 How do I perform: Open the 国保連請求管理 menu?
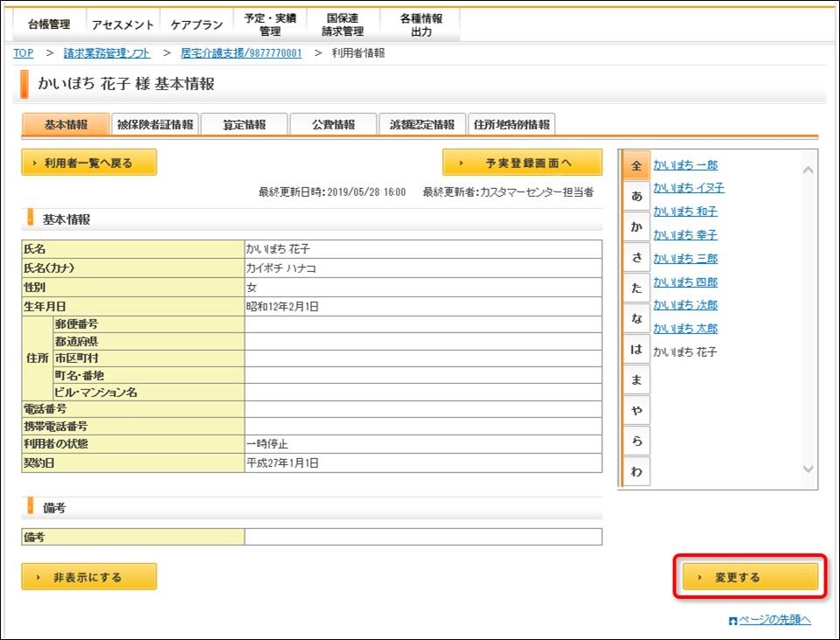343,24
